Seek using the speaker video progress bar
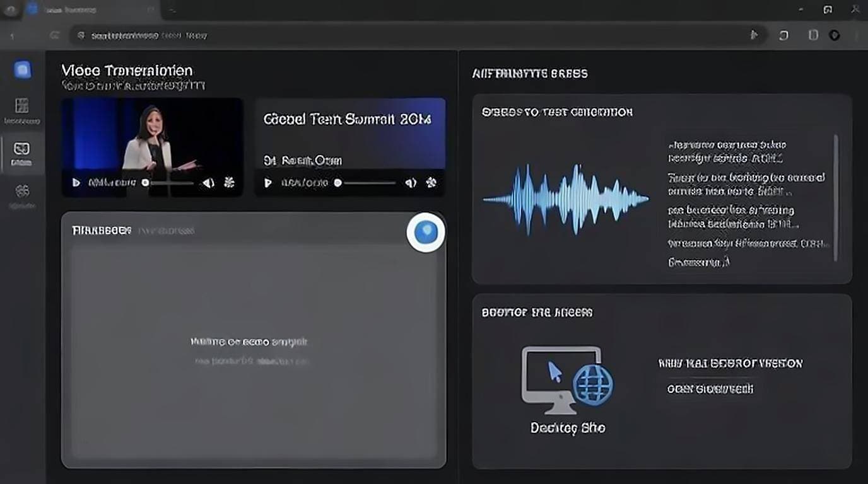This screenshot has width=868, height=484. 168,183
